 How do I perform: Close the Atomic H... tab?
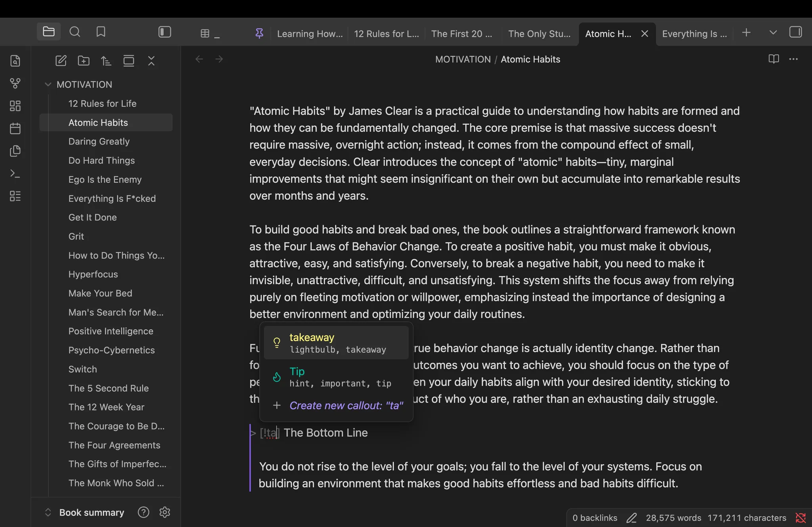pyautogui.click(x=645, y=34)
